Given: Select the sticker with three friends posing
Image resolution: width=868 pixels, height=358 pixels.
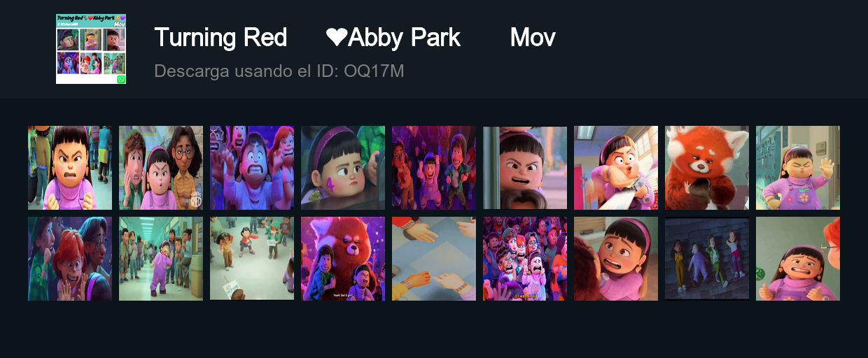Looking at the screenshot, I should (x=161, y=168).
